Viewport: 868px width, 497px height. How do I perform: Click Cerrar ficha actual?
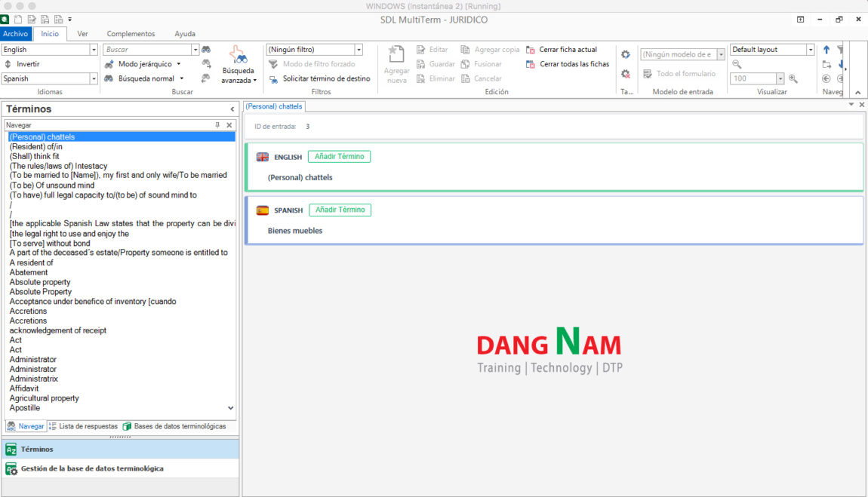[x=562, y=50]
